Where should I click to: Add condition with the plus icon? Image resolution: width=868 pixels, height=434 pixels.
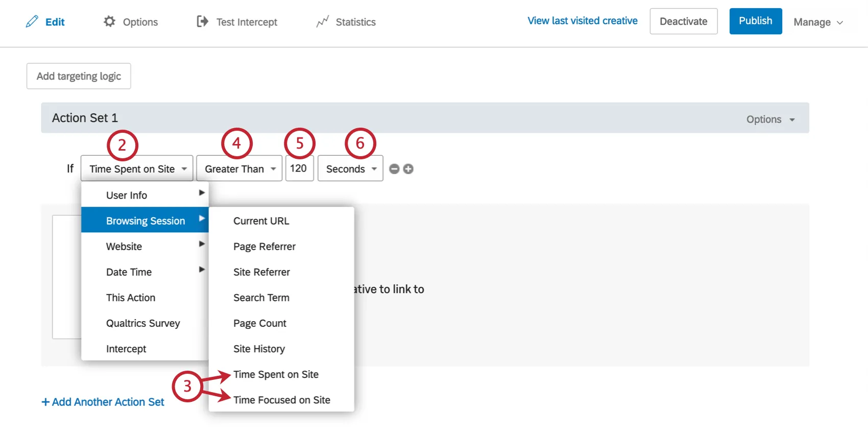(408, 169)
